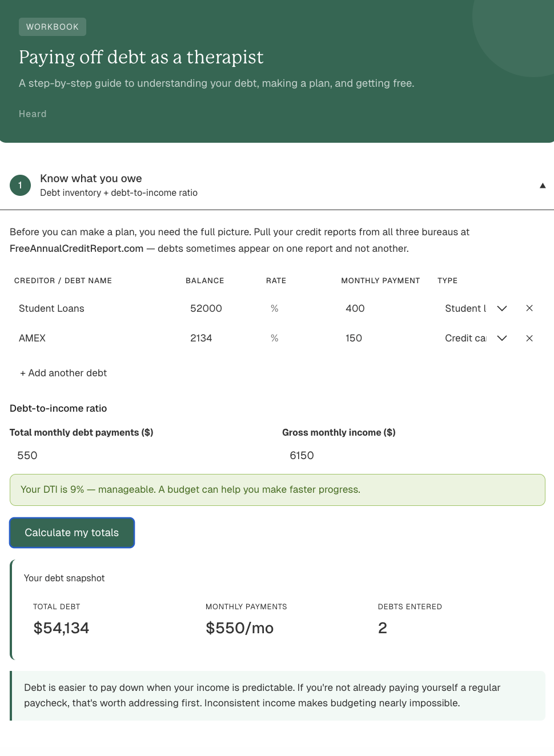Click the green DTI result banner
This screenshot has height=756, width=554.
tap(278, 489)
